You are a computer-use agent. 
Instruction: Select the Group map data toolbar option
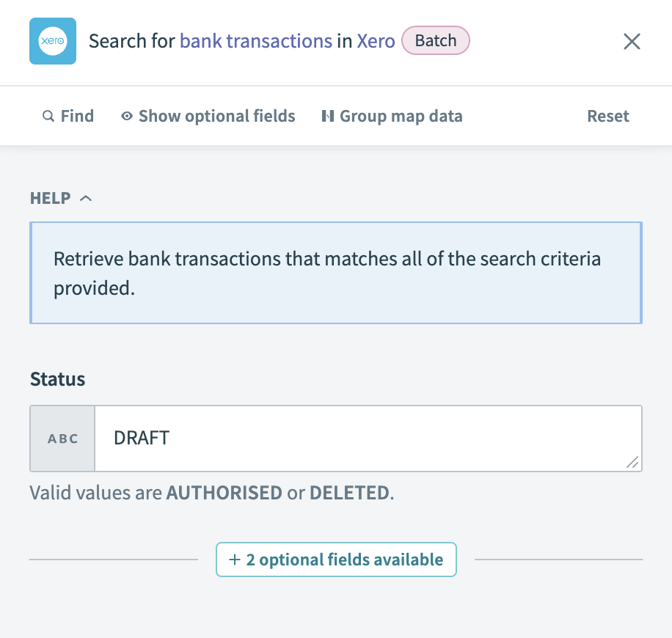(x=392, y=116)
